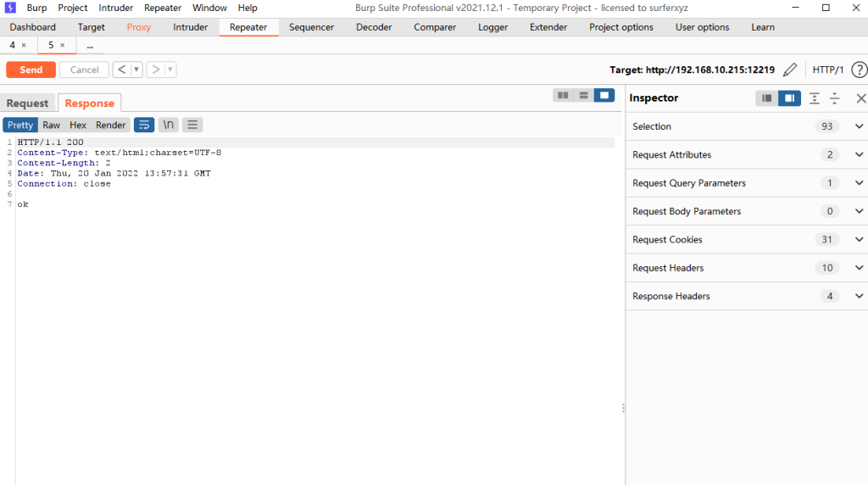Go forward to next request in history
This screenshot has width=868, height=485.
click(156, 70)
